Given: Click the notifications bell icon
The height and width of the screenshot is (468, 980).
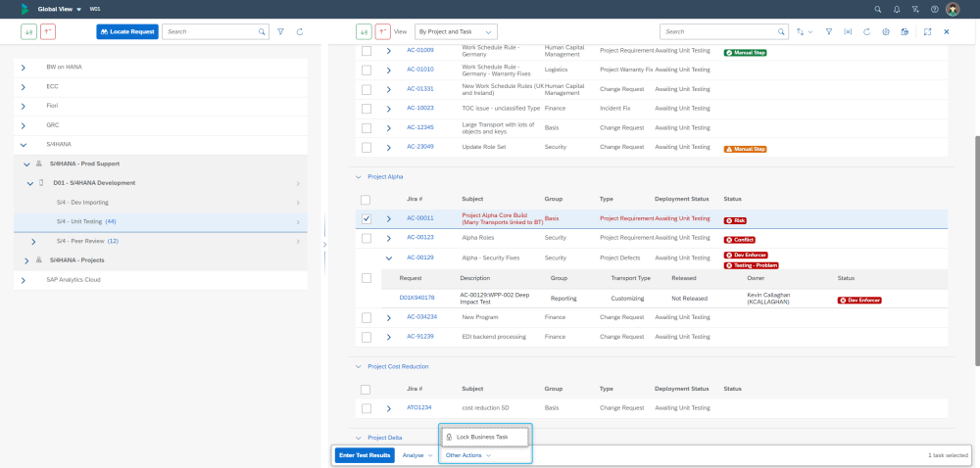Looking at the screenshot, I should point(897,9).
